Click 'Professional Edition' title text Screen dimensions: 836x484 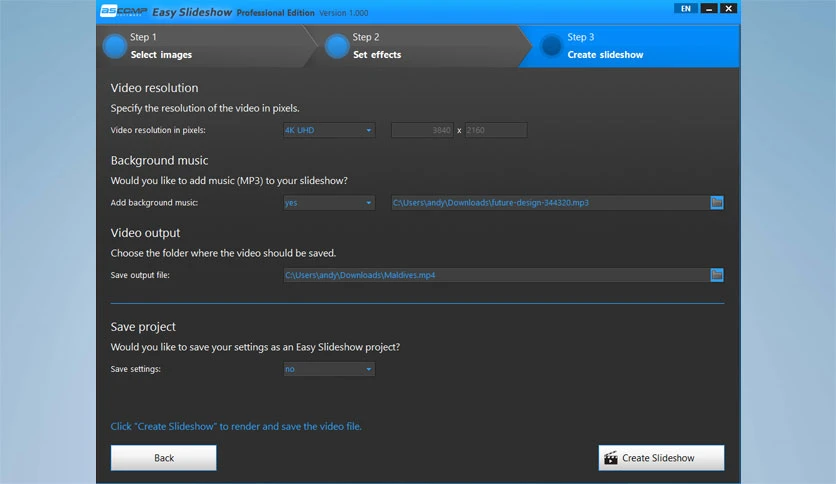pyautogui.click(x=276, y=13)
